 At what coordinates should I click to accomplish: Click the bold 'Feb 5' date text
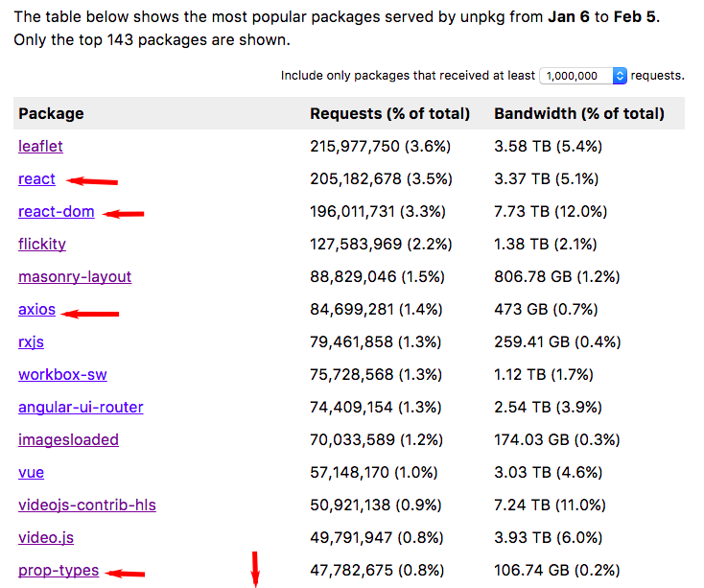pos(635,17)
